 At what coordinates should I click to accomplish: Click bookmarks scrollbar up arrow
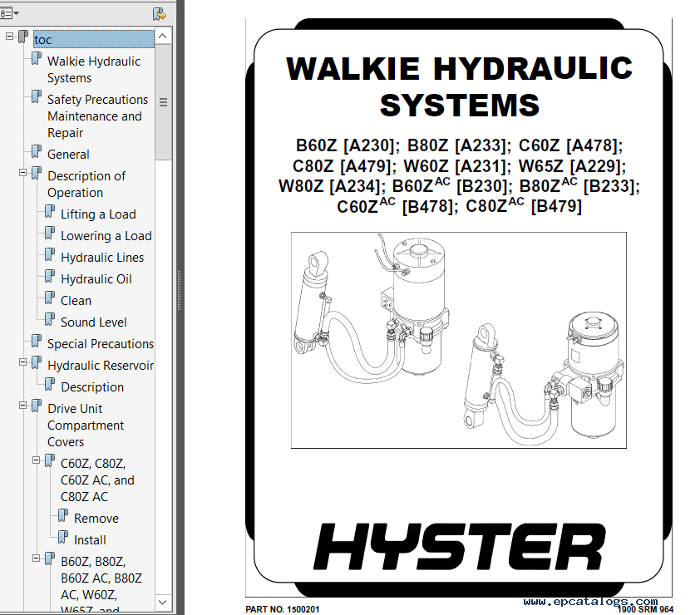coord(163,36)
